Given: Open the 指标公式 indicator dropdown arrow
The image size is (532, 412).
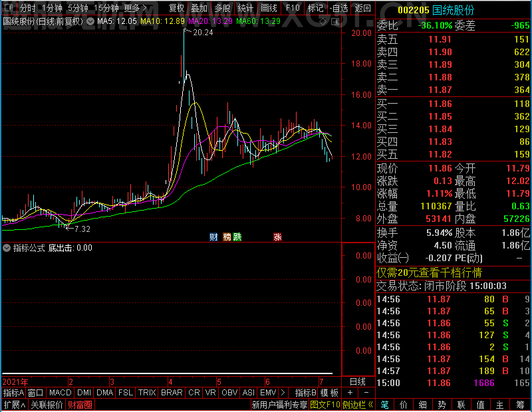Looking at the screenshot, I should [x=7, y=248].
